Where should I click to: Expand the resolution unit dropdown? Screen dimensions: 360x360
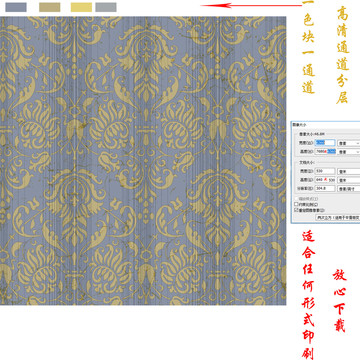[349, 189]
